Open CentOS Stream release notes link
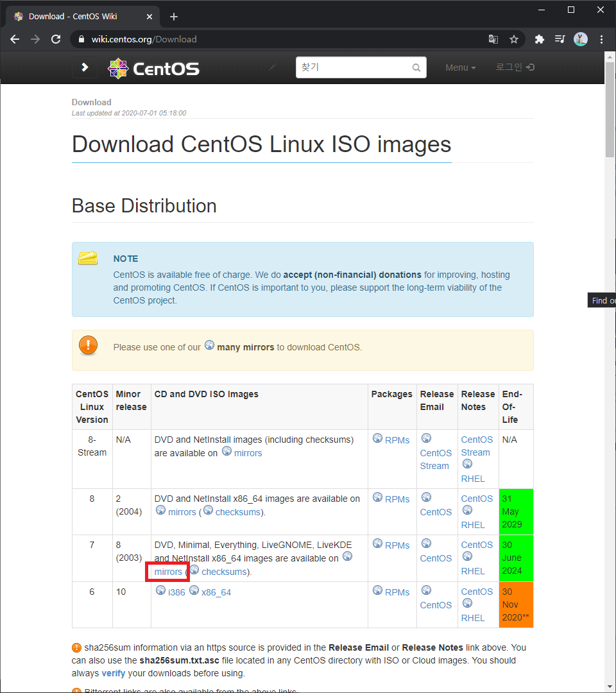The height and width of the screenshot is (693, 616). point(477,446)
